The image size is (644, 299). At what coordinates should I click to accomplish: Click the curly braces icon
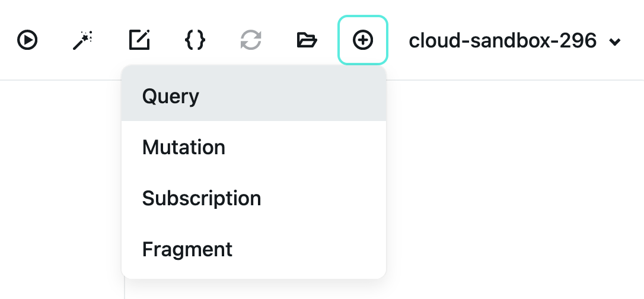click(x=195, y=40)
